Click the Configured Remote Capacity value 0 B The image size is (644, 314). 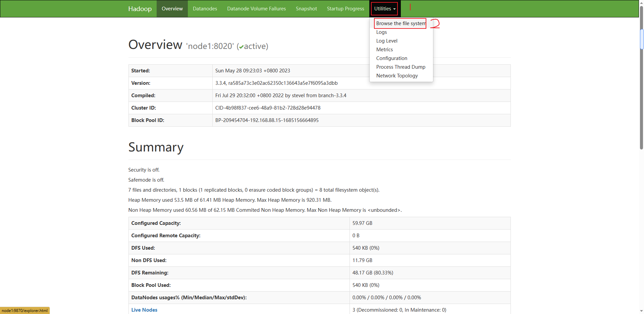[356, 236]
